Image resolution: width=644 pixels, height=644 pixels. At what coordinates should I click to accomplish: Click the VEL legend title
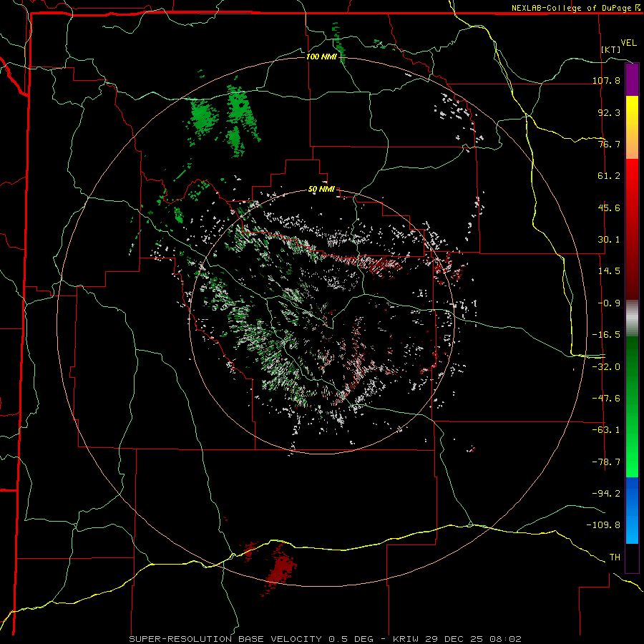[628, 43]
